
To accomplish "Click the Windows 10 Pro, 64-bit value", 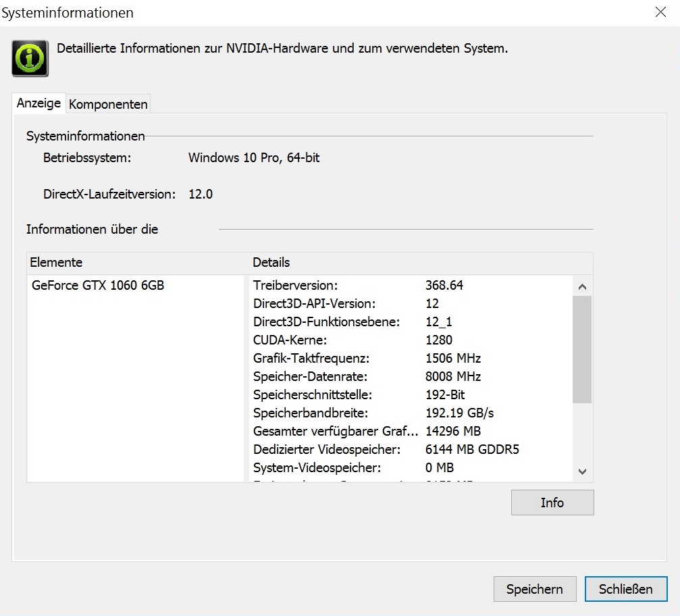I will click(254, 157).
